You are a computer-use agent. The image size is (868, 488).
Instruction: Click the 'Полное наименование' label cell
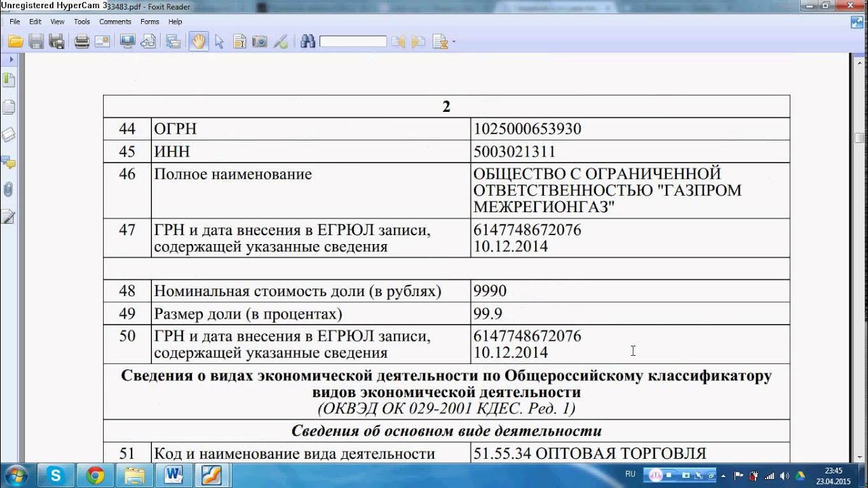[311, 190]
